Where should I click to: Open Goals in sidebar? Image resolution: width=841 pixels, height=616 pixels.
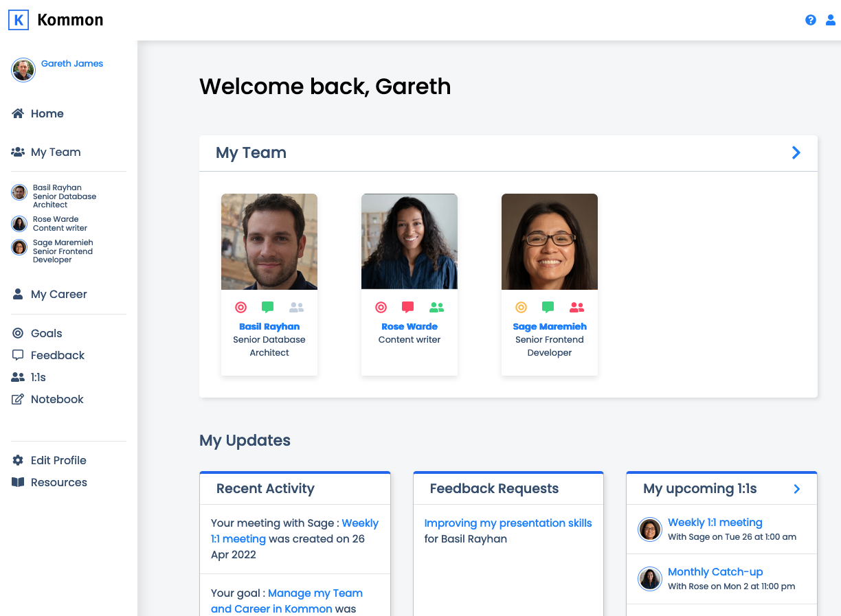click(x=46, y=333)
